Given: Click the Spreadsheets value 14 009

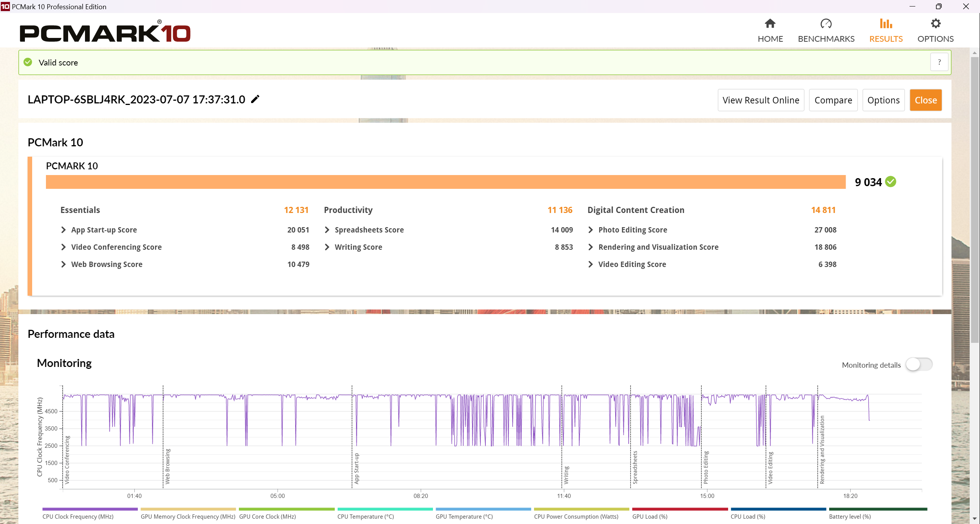Looking at the screenshot, I should coord(562,230).
